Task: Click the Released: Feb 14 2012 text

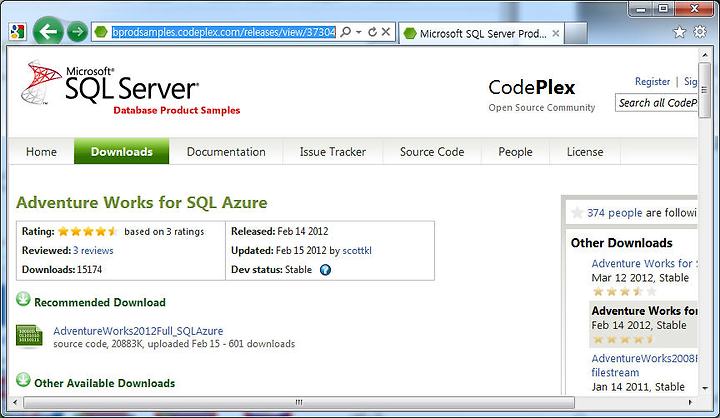Action: click(x=280, y=232)
